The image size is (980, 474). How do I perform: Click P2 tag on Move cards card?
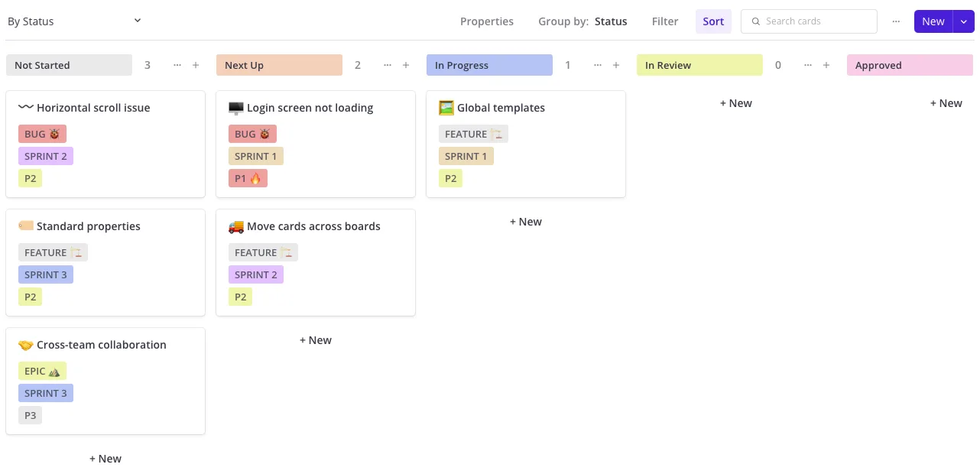[x=240, y=297]
